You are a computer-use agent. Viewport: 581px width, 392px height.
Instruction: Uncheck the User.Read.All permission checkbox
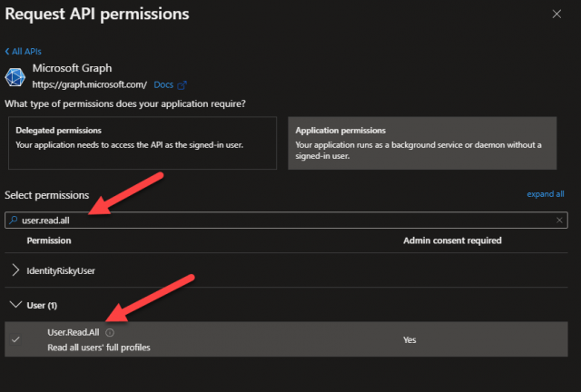(15, 339)
